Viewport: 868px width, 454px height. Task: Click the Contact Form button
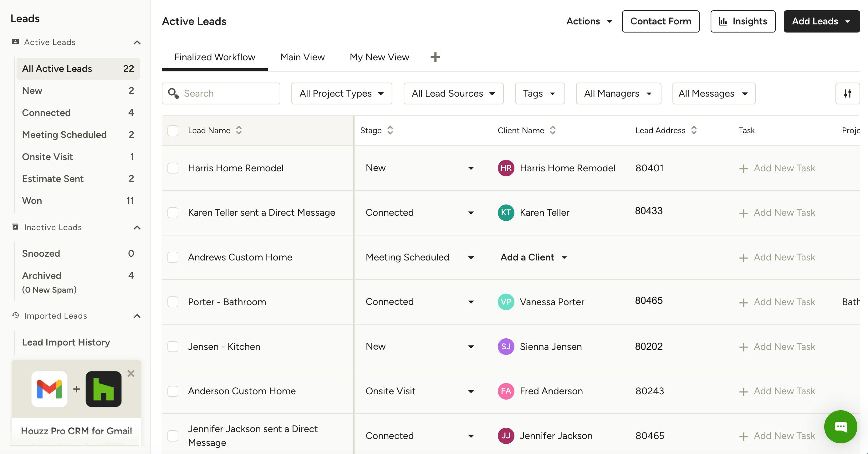click(660, 21)
